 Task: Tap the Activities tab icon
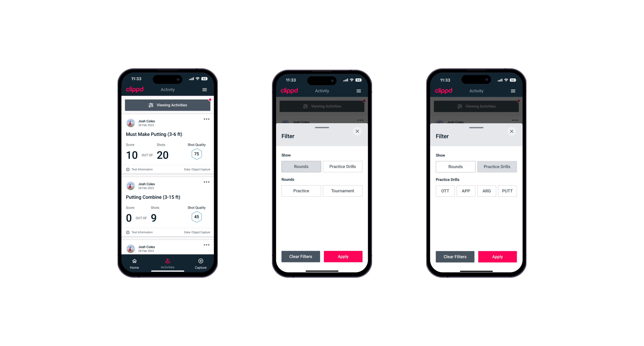click(x=168, y=261)
